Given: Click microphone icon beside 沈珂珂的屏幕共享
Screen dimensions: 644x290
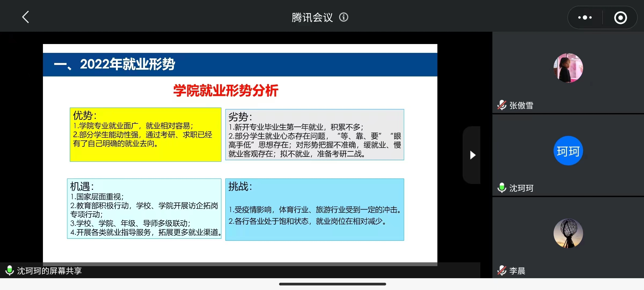Looking at the screenshot, I should click(10, 270).
